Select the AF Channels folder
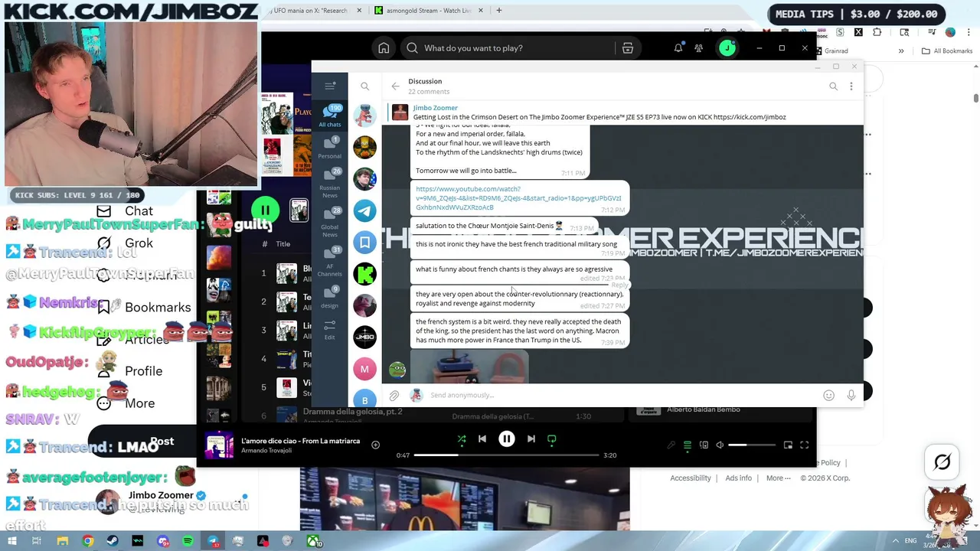Image resolution: width=980 pixels, height=551 pixels. (330, 262)
